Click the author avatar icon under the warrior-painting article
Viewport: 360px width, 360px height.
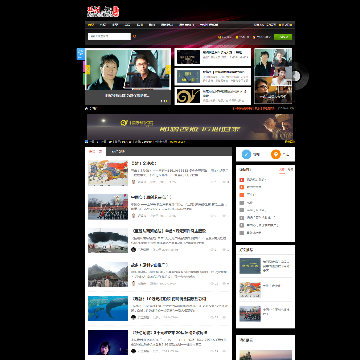(x=133, y=182)
